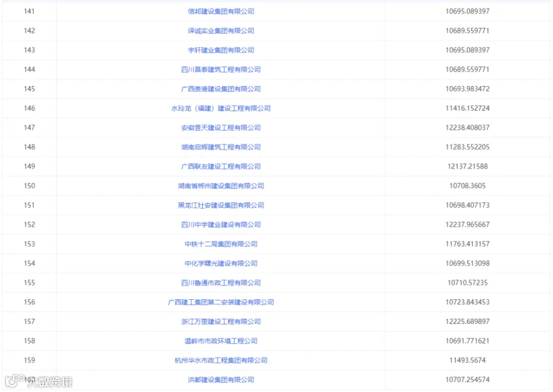Click the 洪都建设集团有限公司 link
Viewport: 553px width, 392px height.
pyautogui.click(x=221, y=380)
